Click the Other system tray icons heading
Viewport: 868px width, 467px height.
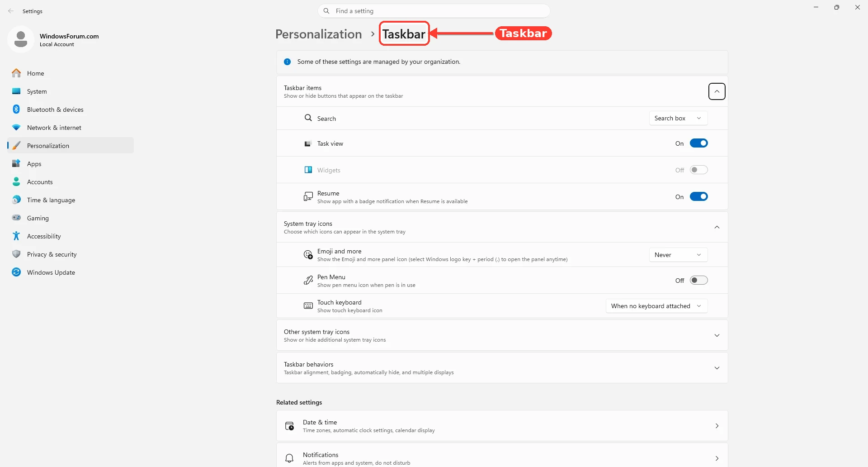click(x=316, y=332)
